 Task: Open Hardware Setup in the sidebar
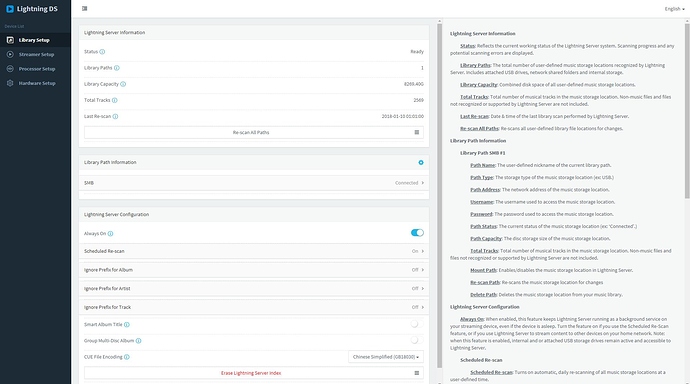click(x=37, y=83)
